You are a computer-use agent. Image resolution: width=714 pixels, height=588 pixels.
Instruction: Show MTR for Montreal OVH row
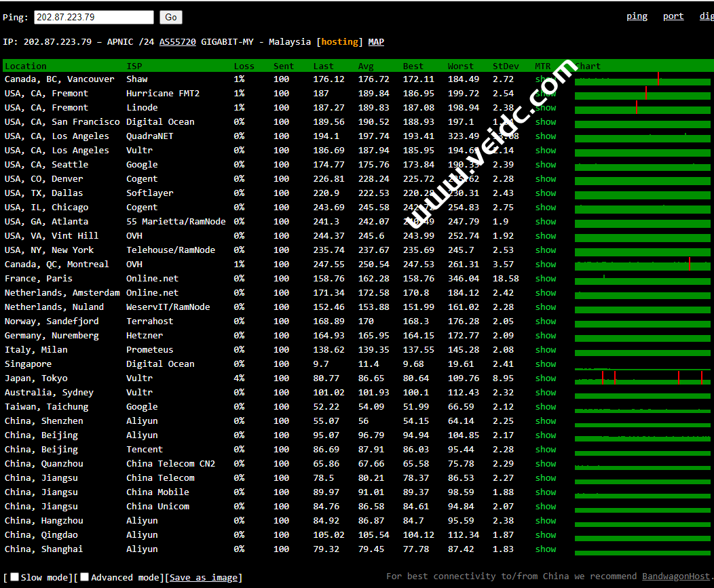tap(546, 264)
